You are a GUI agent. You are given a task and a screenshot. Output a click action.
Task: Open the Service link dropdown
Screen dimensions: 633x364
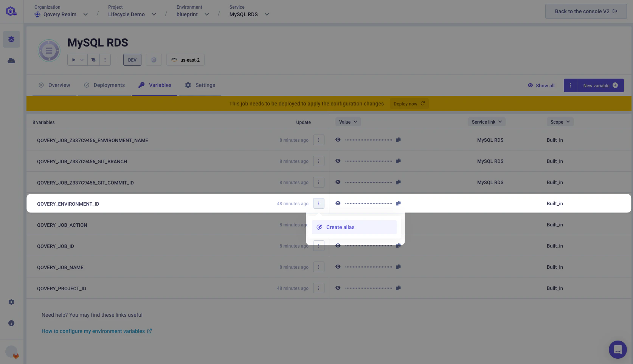(x=486, y=122)
